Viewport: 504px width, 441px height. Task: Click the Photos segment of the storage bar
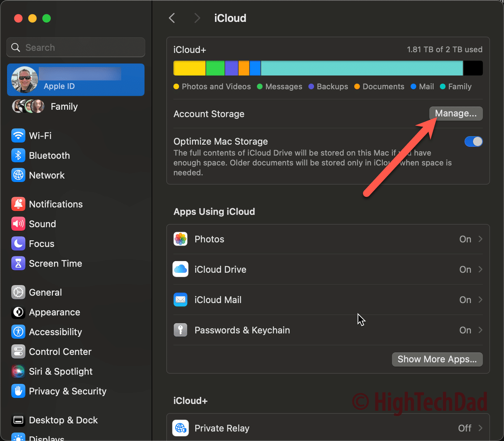189,67
